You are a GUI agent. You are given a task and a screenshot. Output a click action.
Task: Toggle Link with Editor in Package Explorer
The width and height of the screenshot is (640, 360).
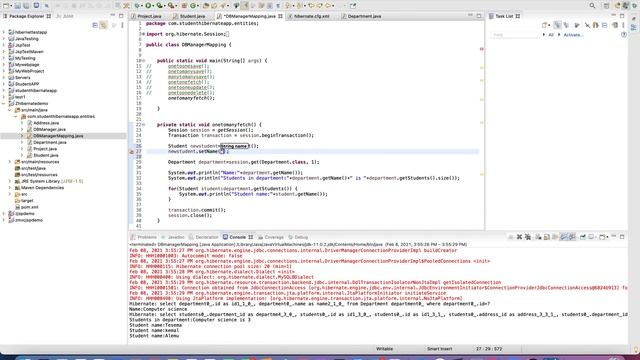click(104, 25)
